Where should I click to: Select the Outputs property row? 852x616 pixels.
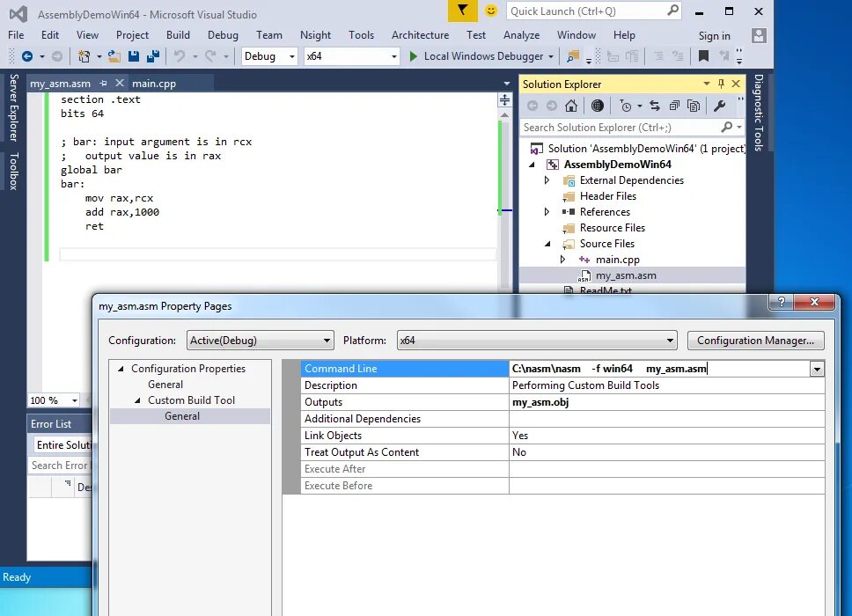click(x=562, y=402)
